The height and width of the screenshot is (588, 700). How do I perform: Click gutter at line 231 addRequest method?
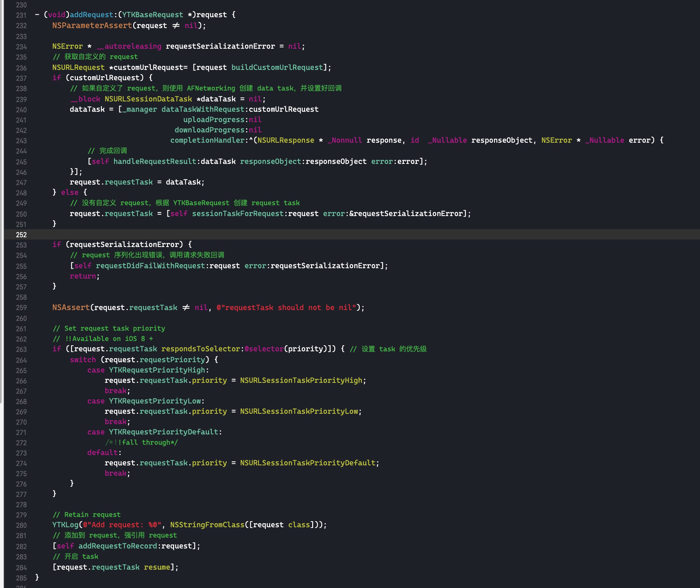coord(21,15)
